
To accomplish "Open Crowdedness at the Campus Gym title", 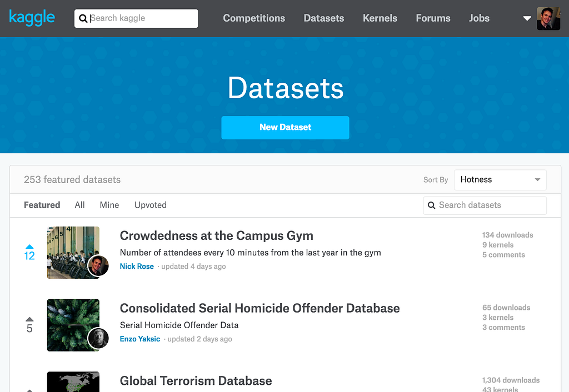I will pyautogui.click(x=216, y=236).
